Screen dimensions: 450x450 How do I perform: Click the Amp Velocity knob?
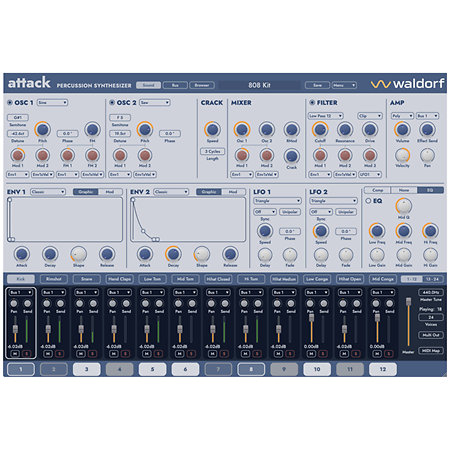click(x=402, y=155)
